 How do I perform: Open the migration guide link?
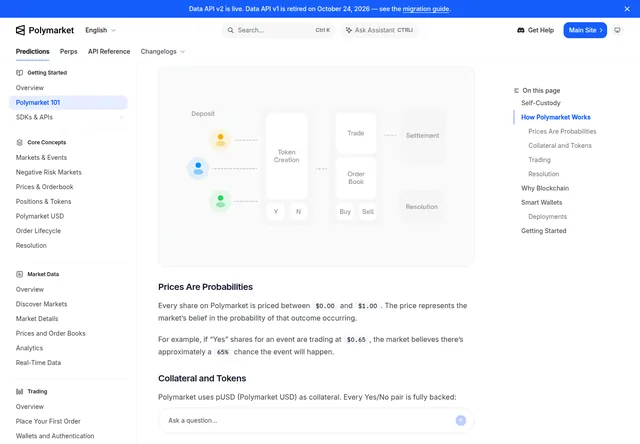(426, 9)
